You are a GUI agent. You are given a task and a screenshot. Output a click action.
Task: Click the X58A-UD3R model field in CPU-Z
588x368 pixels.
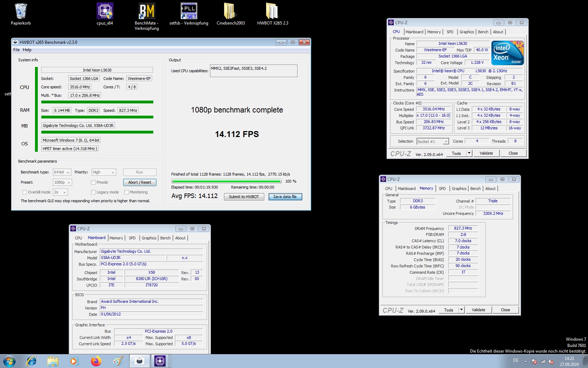[x=132, y=258]
